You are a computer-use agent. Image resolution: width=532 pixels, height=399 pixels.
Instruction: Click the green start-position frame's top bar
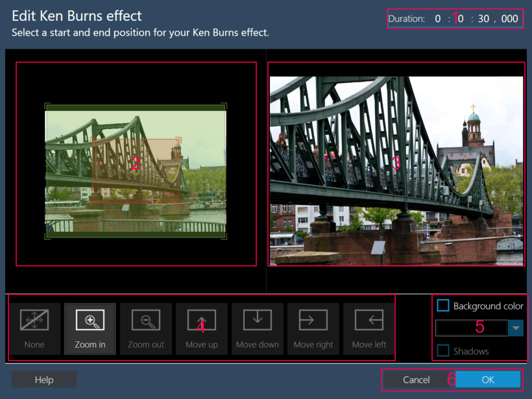click(136, 108)
